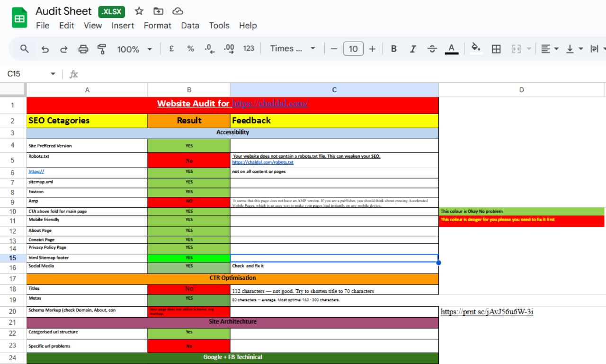Undo the last action
Viewport: 606px width, 364px height.
click(45, 49)
